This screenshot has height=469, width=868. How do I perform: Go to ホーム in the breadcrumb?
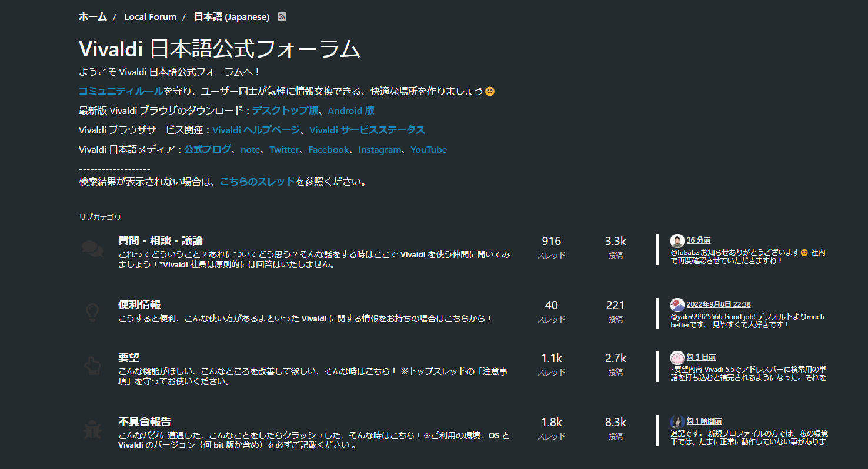click(x=93, y=17)
